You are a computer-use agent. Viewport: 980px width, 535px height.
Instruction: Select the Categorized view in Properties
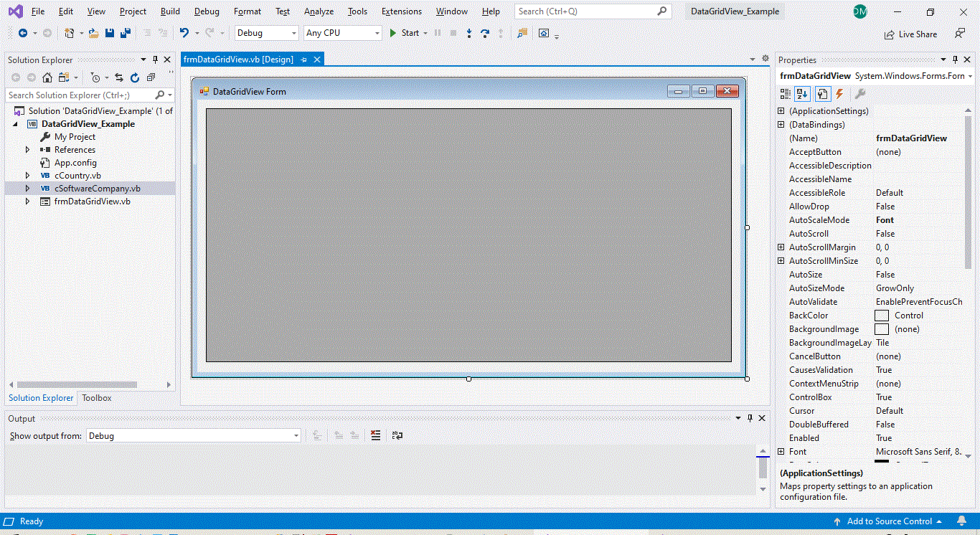click(x=786, y=94)
